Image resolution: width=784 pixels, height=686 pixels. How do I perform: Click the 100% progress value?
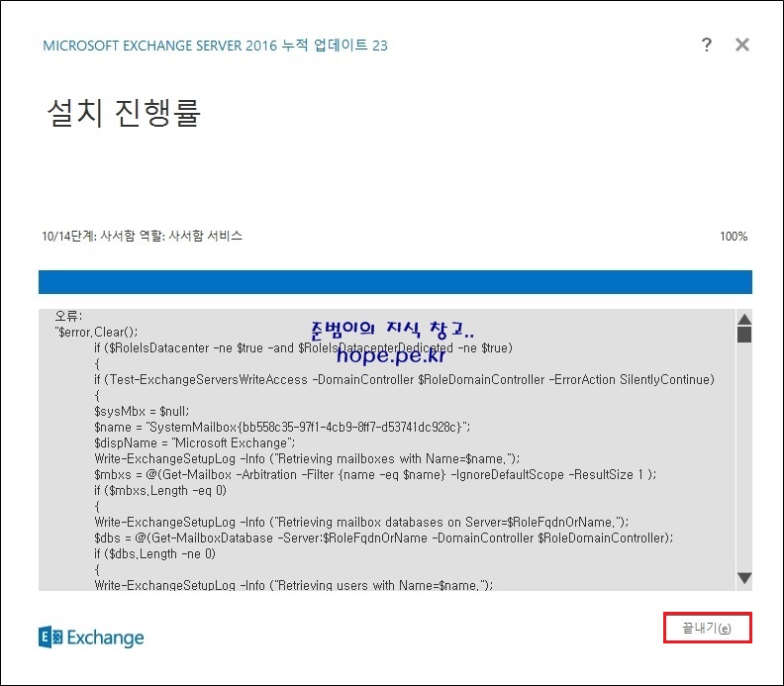(734, 237)
